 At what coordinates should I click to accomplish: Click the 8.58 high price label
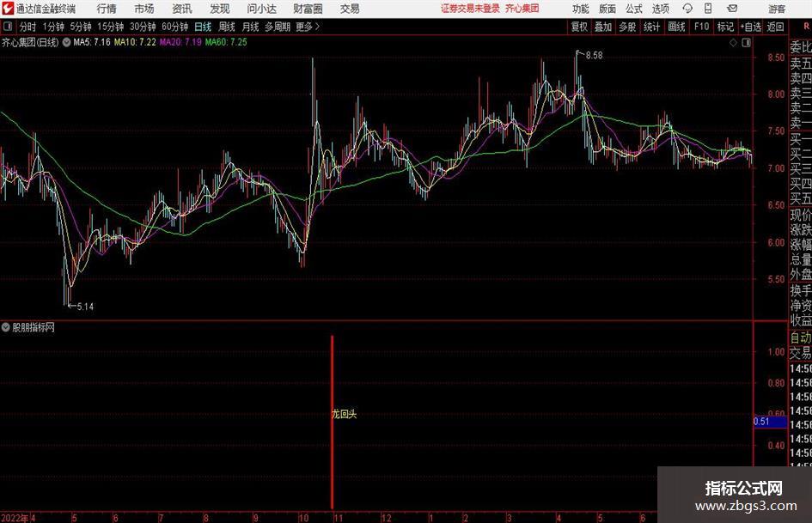coord(594,56)
